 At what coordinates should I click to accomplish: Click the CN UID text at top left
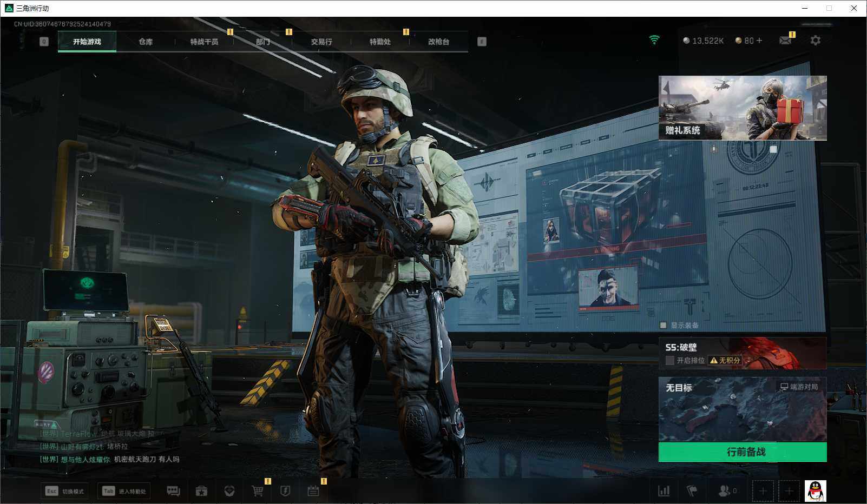tap(62, 24)
